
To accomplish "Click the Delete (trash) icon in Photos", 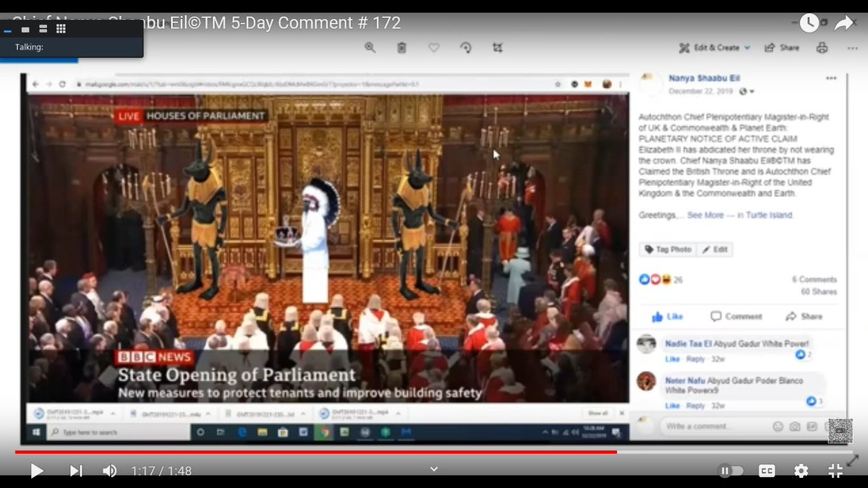I will pos(402,47).
